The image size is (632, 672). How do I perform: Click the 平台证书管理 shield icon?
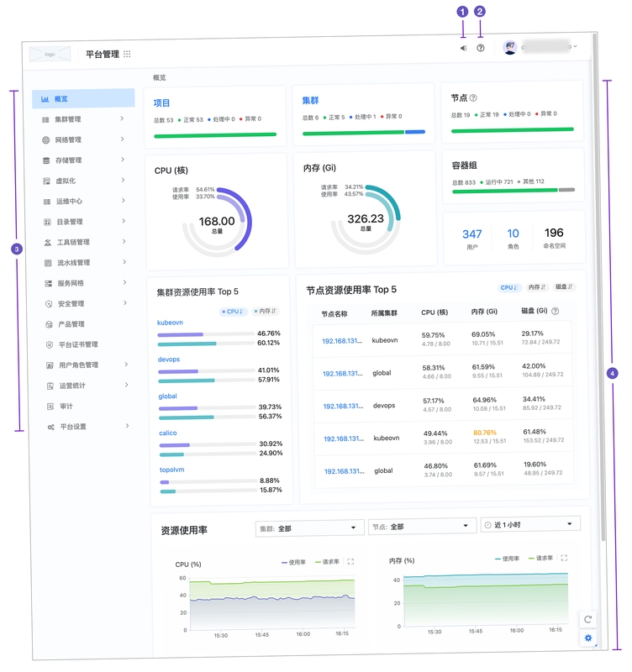[50, 344]
